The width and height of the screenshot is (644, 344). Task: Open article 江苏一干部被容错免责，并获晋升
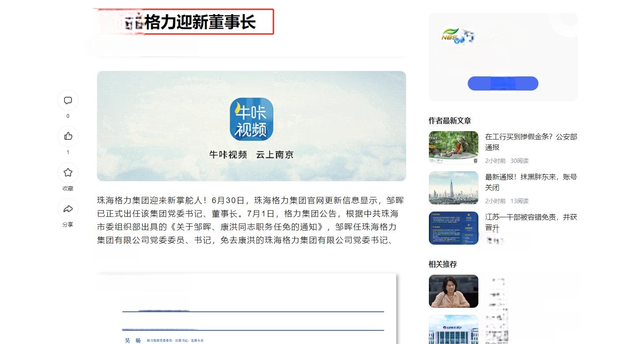(x=531, y=222)
